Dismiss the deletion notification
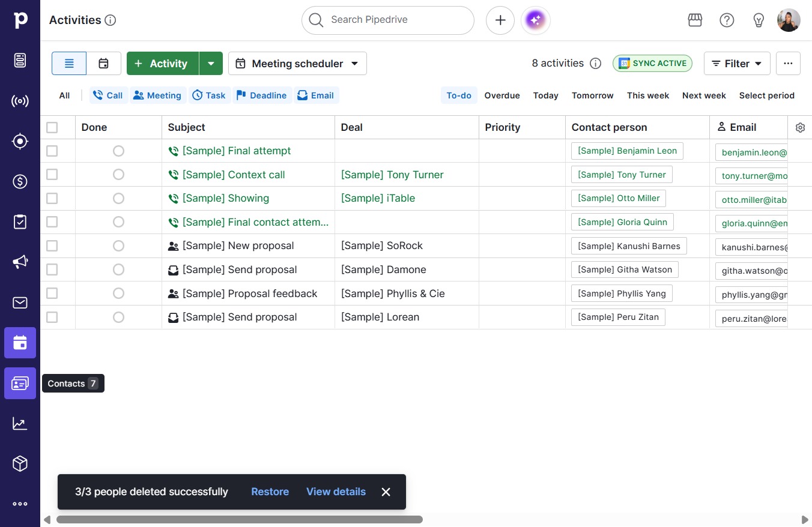Viewport: 812px width, 527px height. [386, 492]
